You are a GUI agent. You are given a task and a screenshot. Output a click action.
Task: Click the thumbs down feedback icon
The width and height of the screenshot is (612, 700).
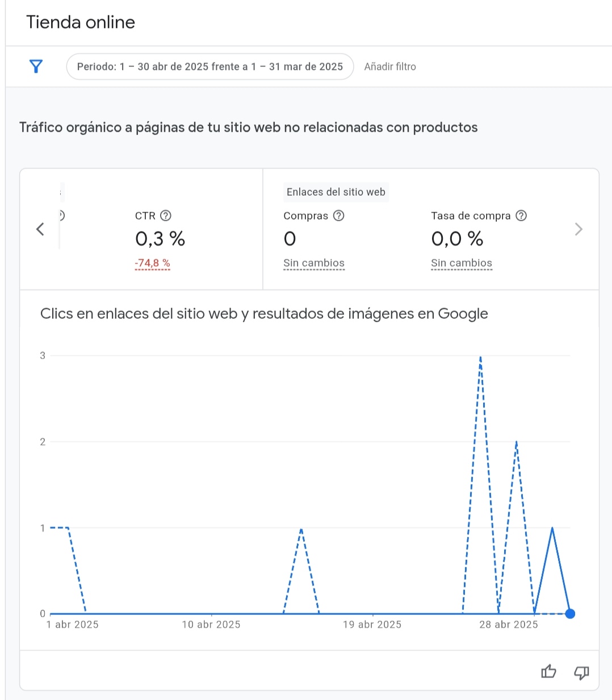click(581, 672)
